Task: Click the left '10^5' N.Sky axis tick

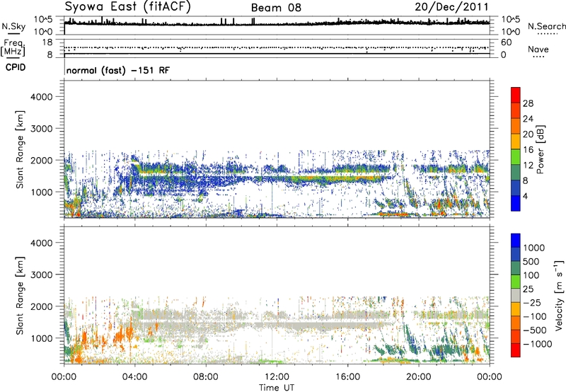Action: click(x=43, y=20)
